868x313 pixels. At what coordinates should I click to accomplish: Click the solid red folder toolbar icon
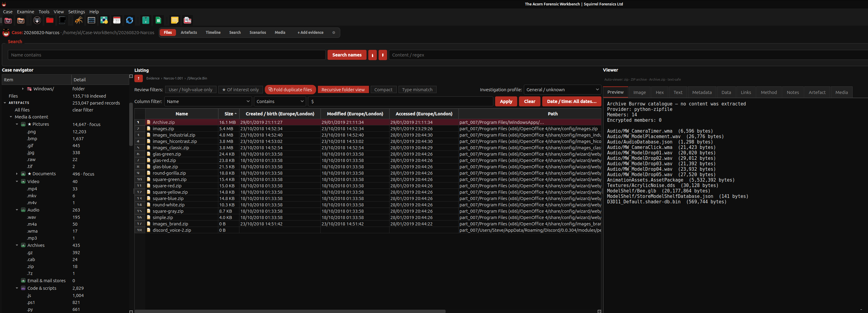(50, 21)
